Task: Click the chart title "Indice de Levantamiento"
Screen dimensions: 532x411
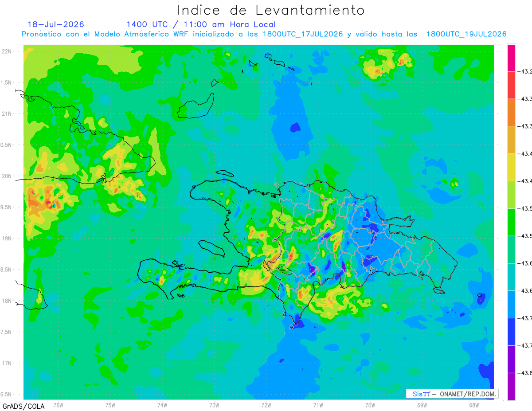Action: coord(271,10)
